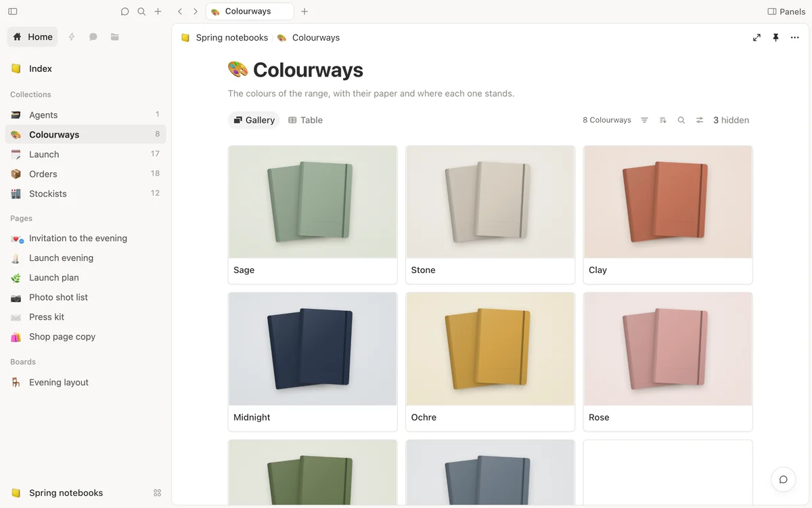Go back with the left chevron
Screen dimensions: 812x508
pyautogui.click(x=180, y=12)
